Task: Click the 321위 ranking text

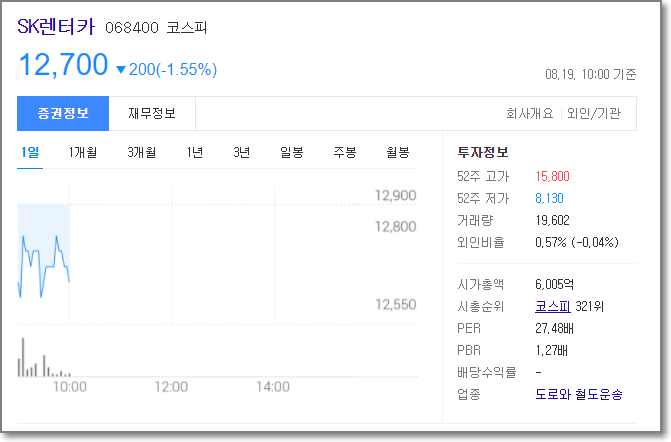Action: [x=589, y=306]
